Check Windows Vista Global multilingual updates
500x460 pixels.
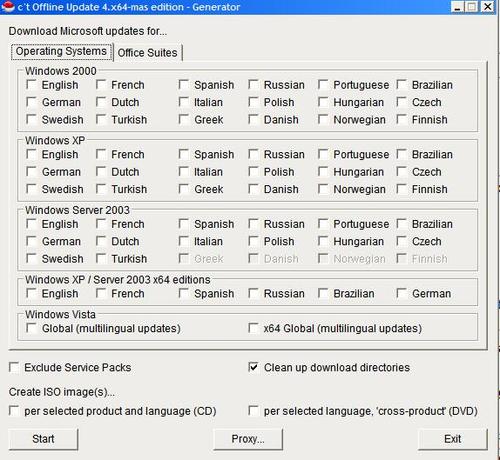click(x=32, y=328)
